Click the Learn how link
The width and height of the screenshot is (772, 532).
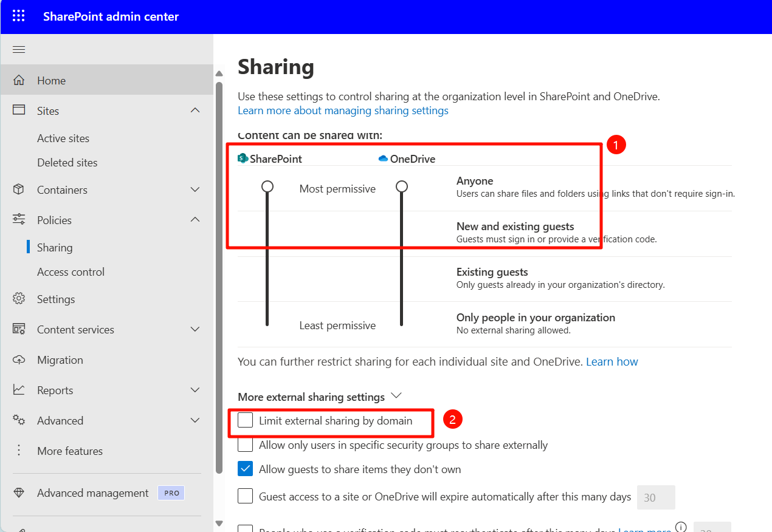[612, 361]
